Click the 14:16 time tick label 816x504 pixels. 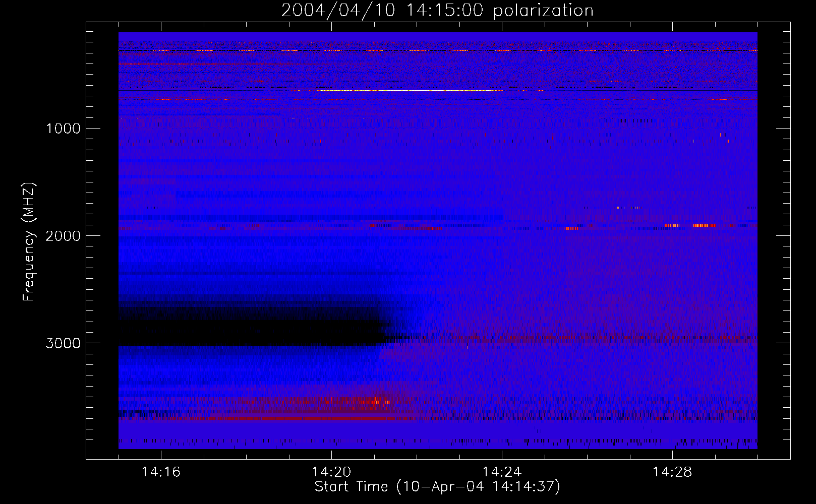click(x=161, y=472)
